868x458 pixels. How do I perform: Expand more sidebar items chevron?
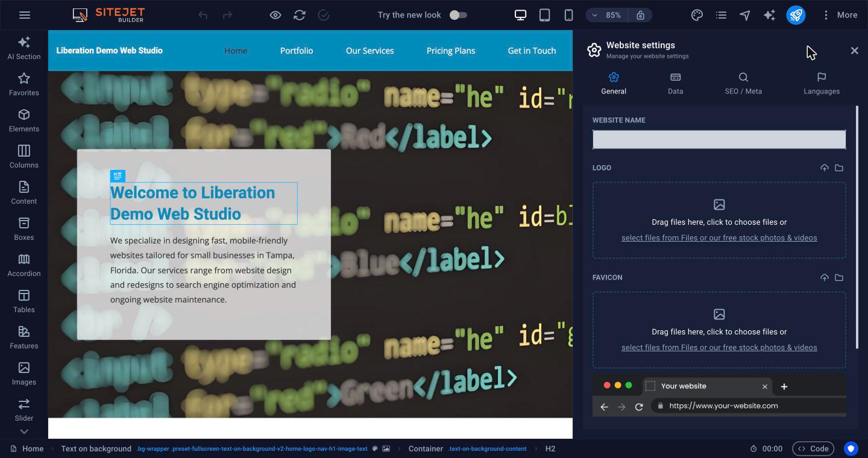24,431
